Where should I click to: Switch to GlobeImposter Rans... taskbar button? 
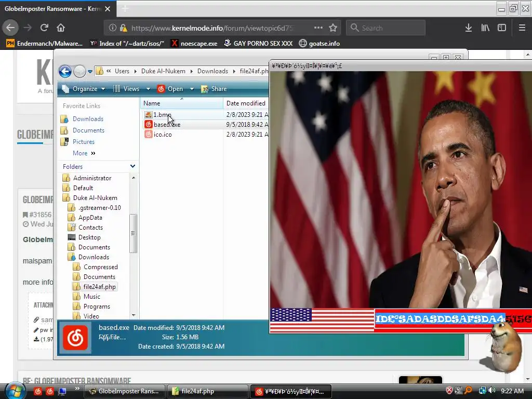pyautogui.click(x=125, y=391)
